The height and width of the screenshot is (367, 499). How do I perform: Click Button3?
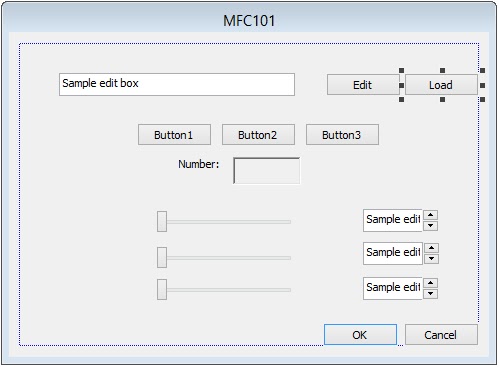coord(342,135)
